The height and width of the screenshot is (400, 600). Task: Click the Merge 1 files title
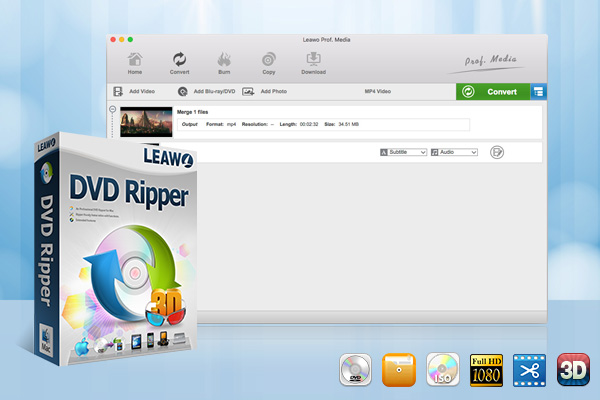pyautogui.click(x=192, y=112)
